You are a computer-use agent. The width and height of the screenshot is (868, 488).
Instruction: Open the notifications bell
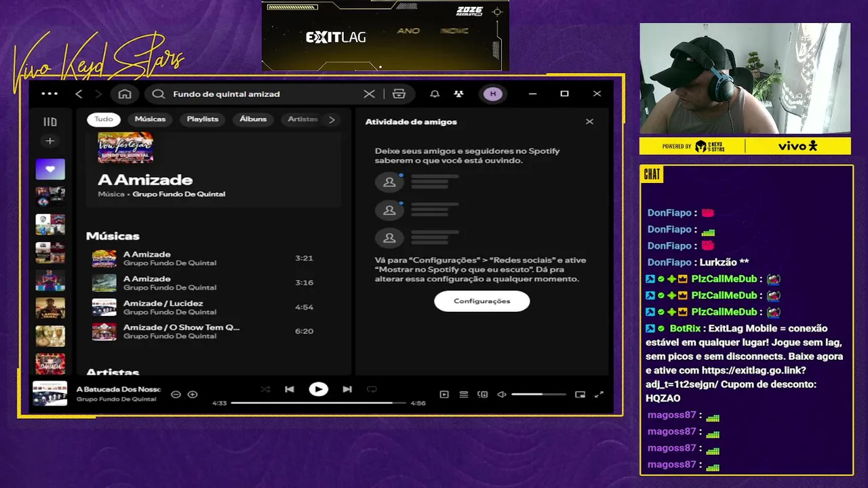[x=435, y=94]
